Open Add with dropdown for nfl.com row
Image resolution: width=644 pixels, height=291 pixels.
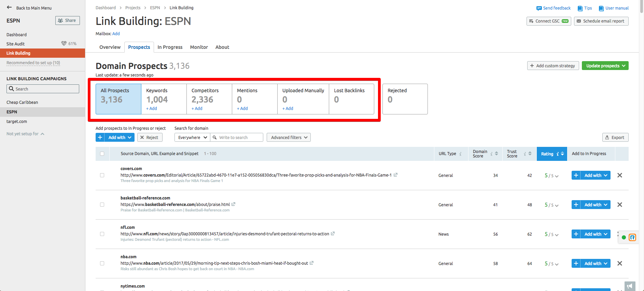596,234
